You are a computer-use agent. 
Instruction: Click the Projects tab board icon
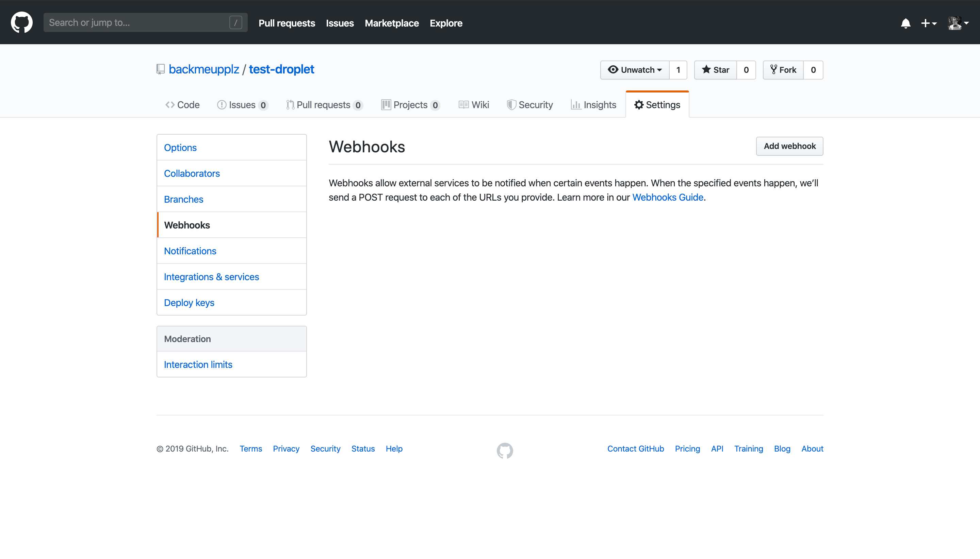[x=386, y=105]
